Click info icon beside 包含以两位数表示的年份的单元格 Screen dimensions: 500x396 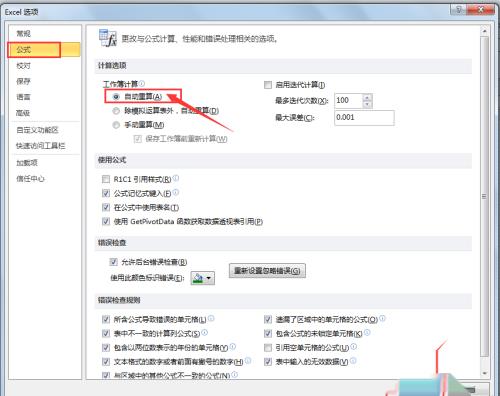232,347
